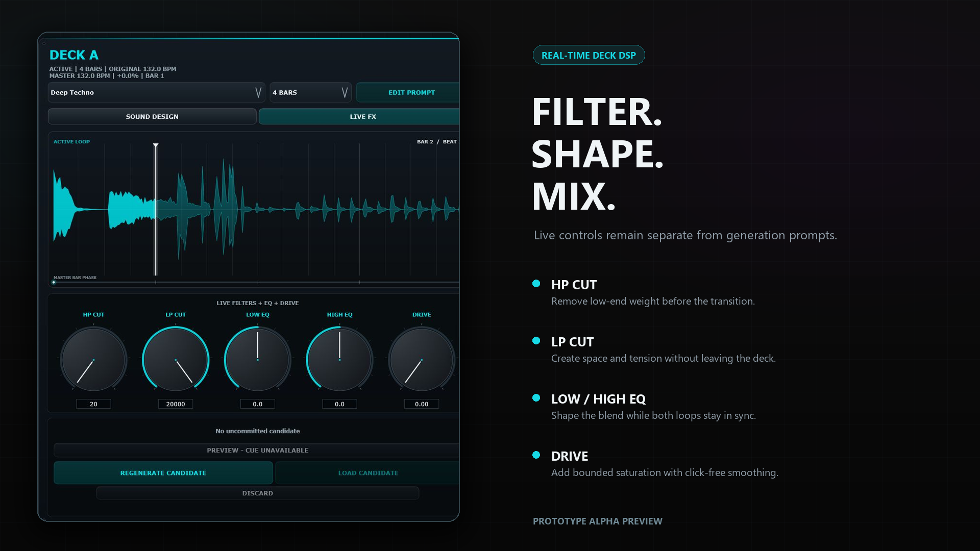Switch to the SOUND DESIGN tab

152,116
